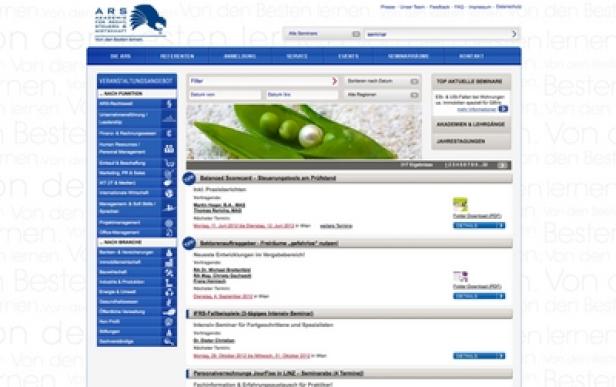Open the Feedback link
Viewport: 616px width, 387px height.
coord(439,7)
